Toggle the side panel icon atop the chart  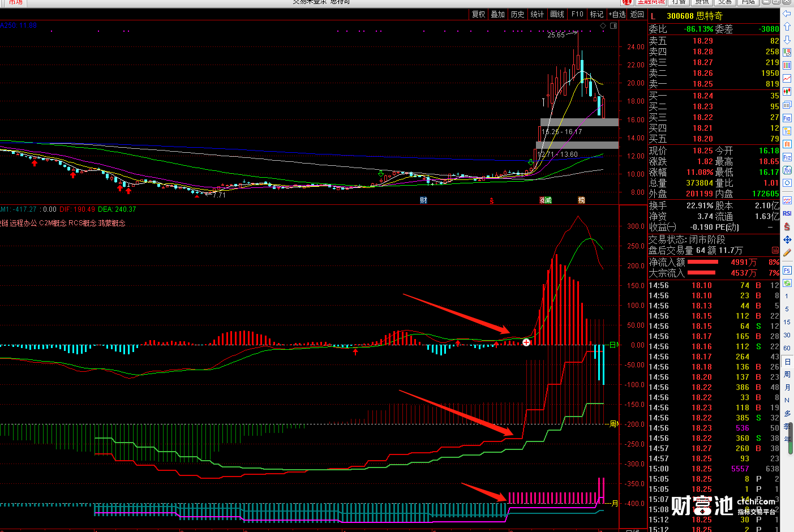pos(613,26)
